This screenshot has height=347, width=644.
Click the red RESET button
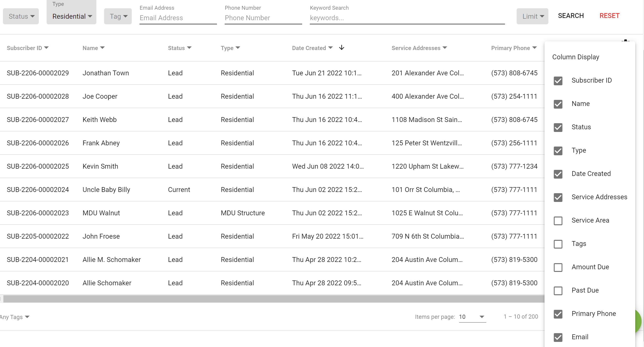(609, 16)
